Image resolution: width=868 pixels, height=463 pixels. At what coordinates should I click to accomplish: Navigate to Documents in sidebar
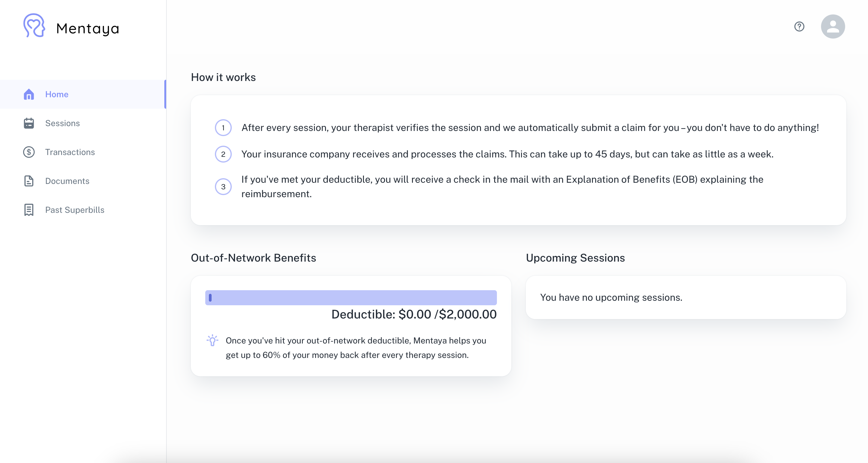[67, 181]
